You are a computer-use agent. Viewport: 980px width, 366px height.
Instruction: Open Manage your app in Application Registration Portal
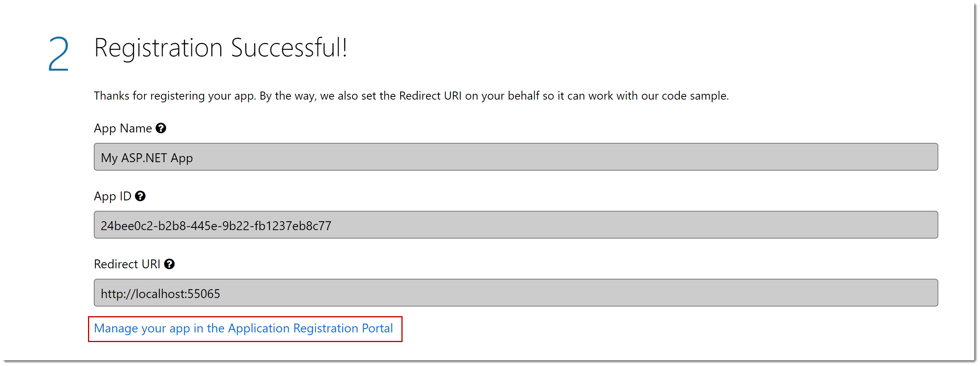243,329
